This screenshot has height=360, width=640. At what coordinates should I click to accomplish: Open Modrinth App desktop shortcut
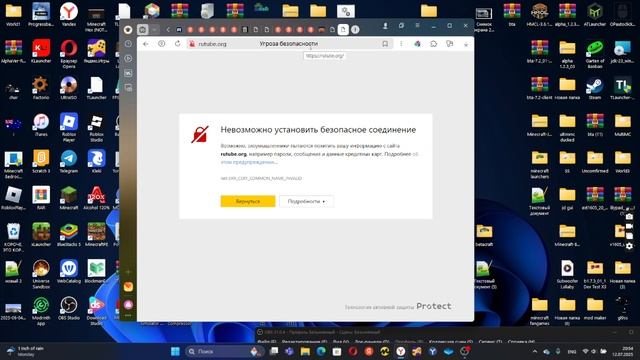[41, 311]
